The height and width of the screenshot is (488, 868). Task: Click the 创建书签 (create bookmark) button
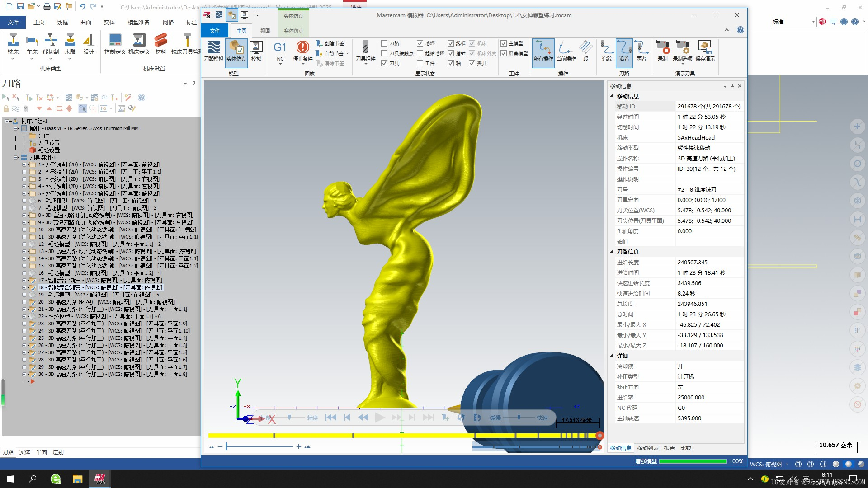click(330, 43)
